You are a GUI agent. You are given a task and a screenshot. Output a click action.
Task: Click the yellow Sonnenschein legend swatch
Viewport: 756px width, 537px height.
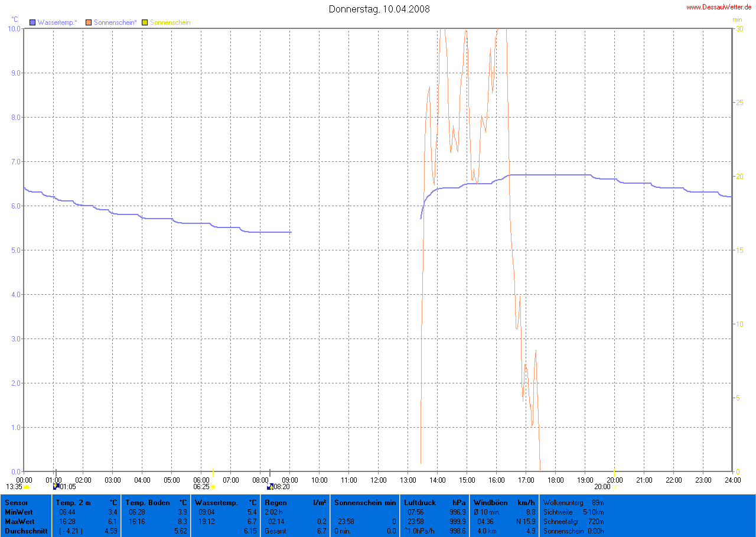[x=145, y=22]
